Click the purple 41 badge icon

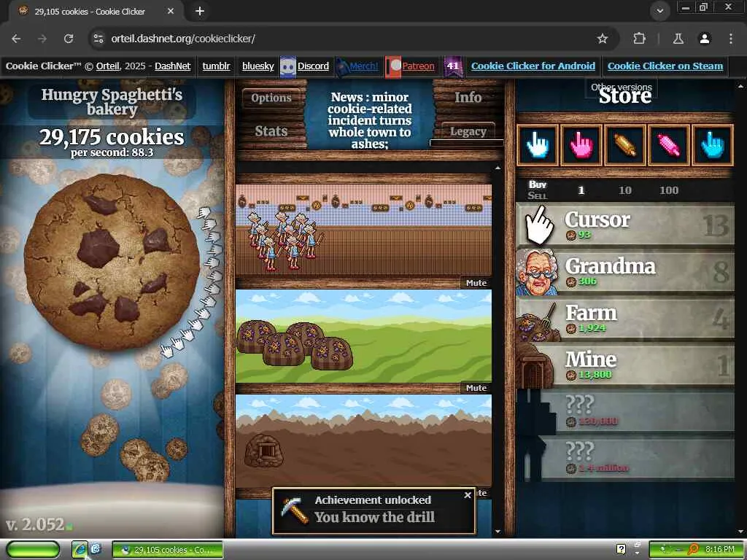point(452,66)
